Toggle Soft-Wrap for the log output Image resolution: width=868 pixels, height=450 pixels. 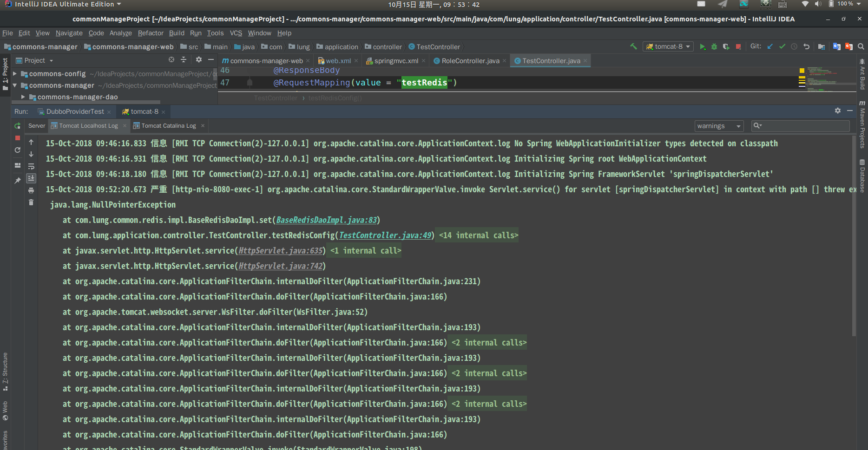tap(31, 166)
